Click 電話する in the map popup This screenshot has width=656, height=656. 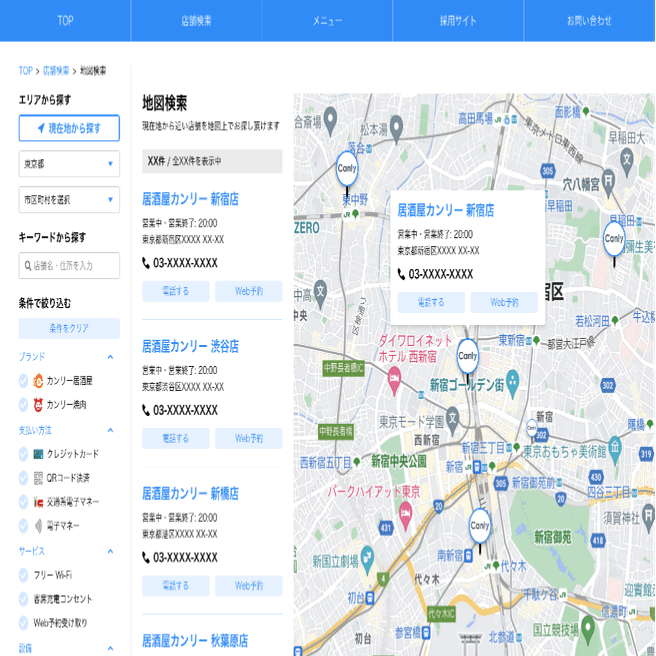431,302
